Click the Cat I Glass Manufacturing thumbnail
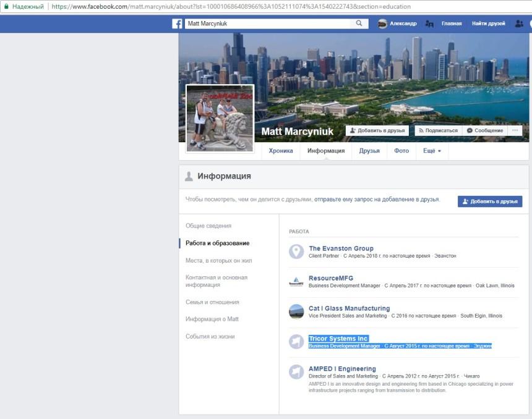Image resolution: width=532 pixels, height=419 pixels. coord(296,311)
